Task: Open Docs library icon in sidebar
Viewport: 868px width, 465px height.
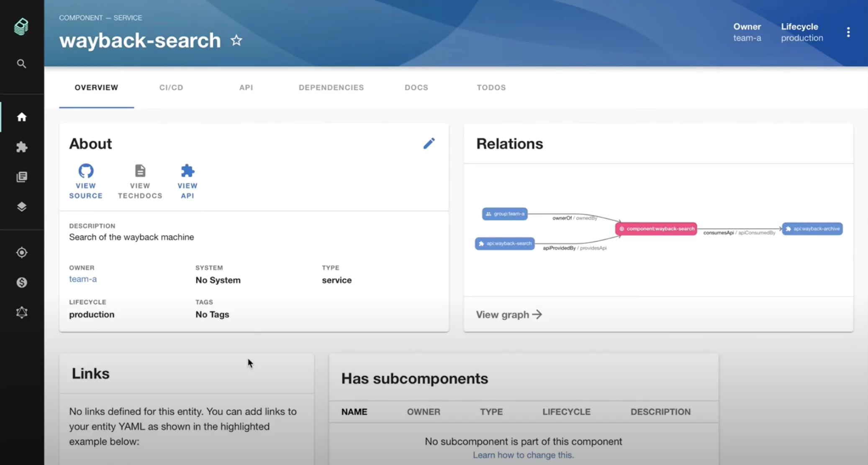Action: pos(22,177)
